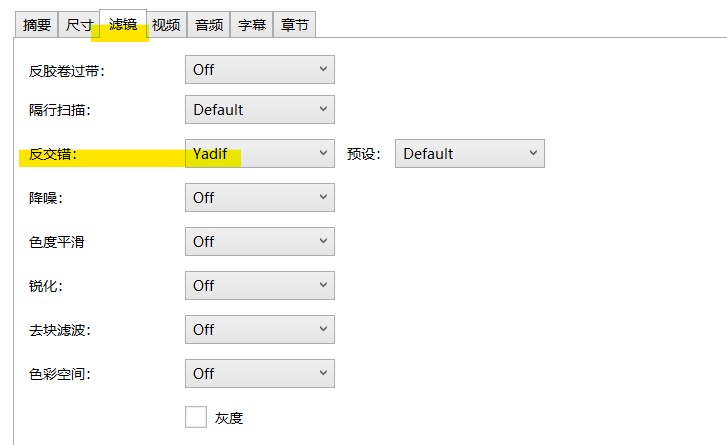Expand the 预设 Default dropdown
Image resolution: width=727 pixels, height=445 pixels.
[470, 154]
